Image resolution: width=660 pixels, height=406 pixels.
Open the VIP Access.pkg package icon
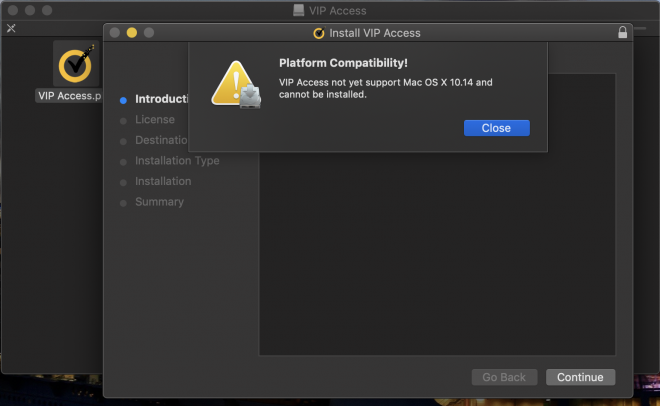click(76, 64)
